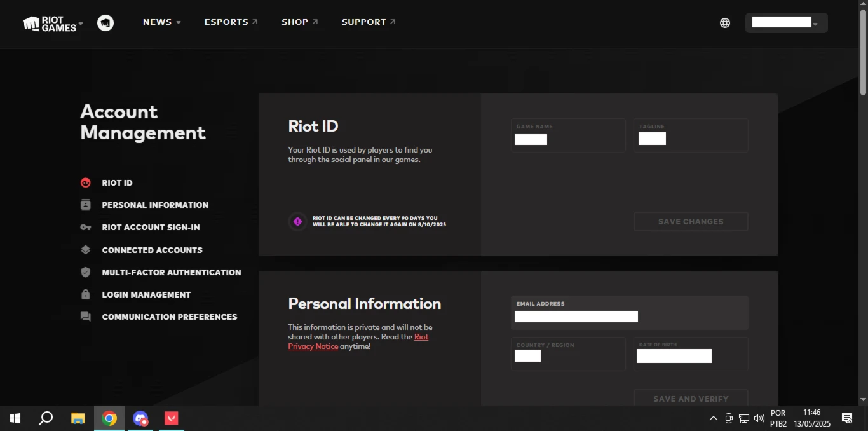The image size is (868, 431).
Task: Click the "Personal Information" card heading
Action: tap(365, 304)
